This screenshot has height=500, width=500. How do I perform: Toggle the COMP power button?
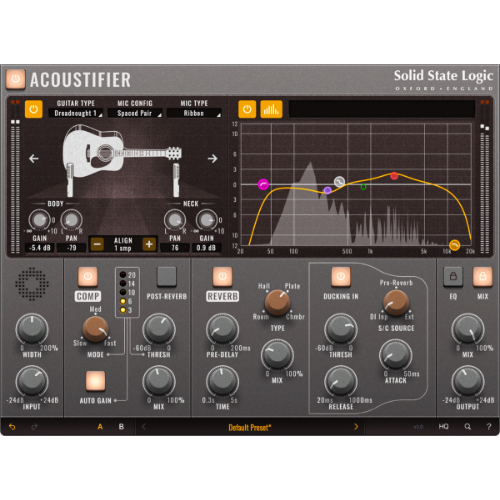(x=88, y=276)
